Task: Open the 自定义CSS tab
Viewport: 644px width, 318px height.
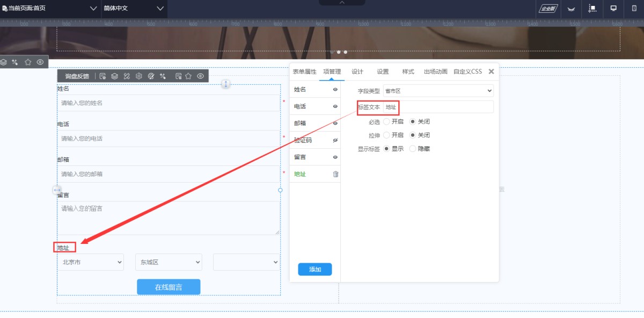Action: coord(467,71)
